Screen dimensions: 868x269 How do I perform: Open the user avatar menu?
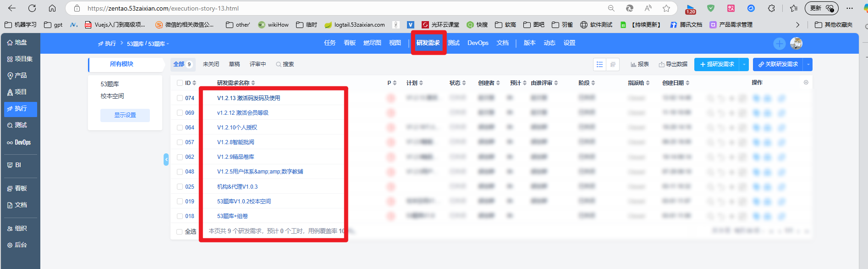click(796, 43)
